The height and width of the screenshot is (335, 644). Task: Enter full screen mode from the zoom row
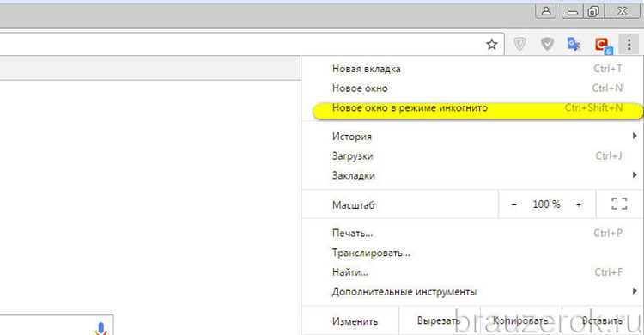[x=619, y=204]
